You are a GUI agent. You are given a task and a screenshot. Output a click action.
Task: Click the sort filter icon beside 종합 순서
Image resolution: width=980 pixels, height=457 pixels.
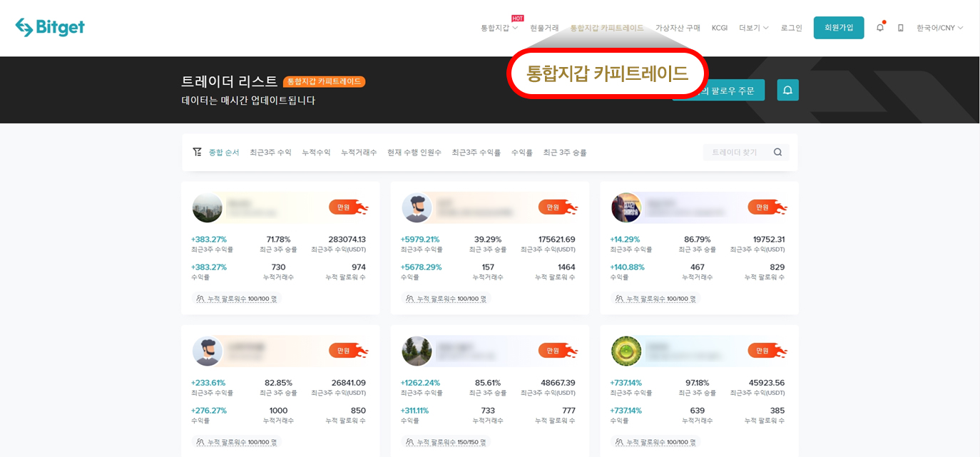(x=198, y=152)
